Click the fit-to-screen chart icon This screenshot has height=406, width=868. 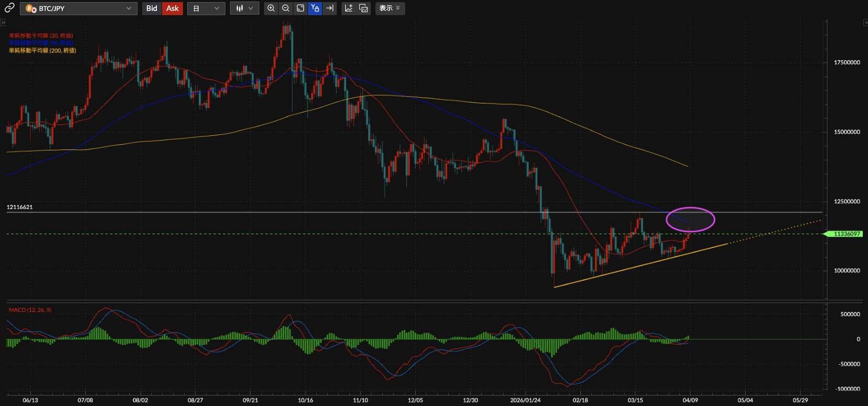point(300,8)
